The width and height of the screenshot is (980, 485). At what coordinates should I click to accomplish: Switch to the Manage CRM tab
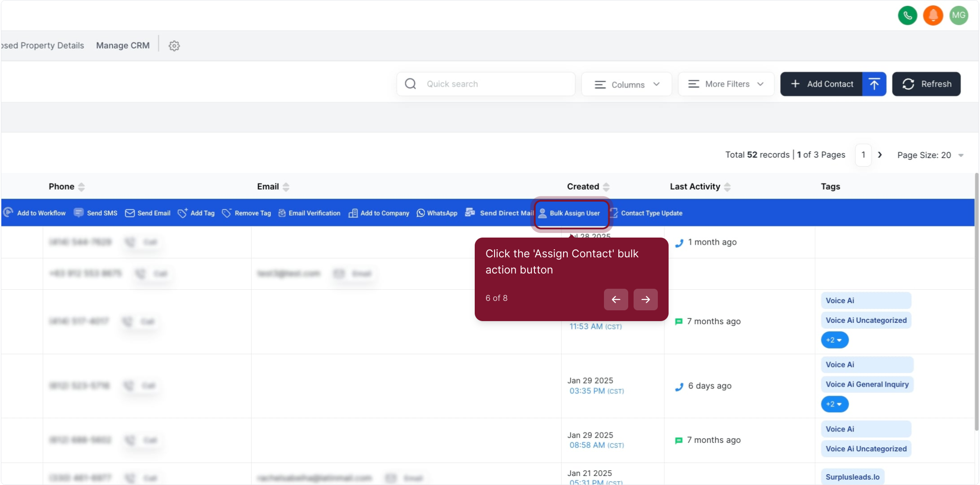click(122, 45)
